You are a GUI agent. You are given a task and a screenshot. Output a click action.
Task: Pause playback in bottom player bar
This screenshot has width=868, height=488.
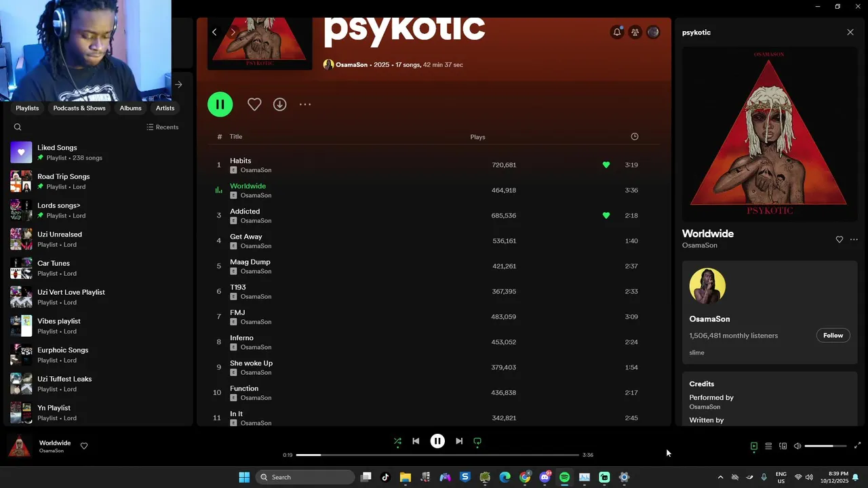[x=437, y=441]
